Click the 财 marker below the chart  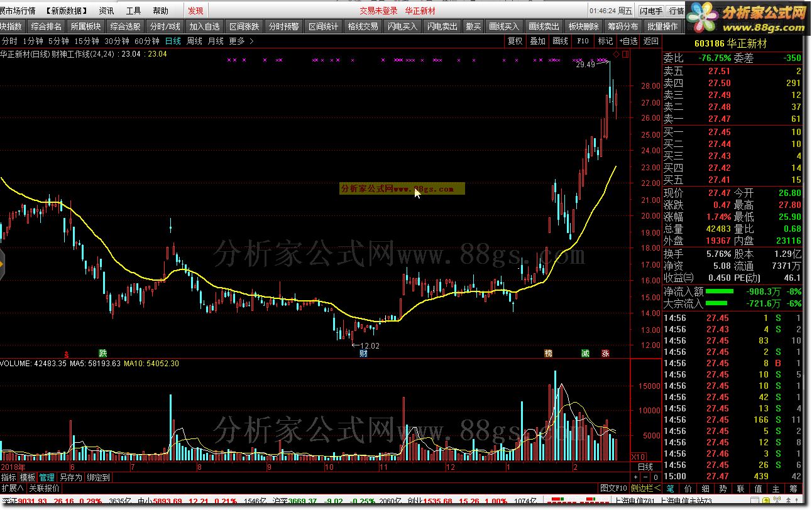click(x=363, y=353)
